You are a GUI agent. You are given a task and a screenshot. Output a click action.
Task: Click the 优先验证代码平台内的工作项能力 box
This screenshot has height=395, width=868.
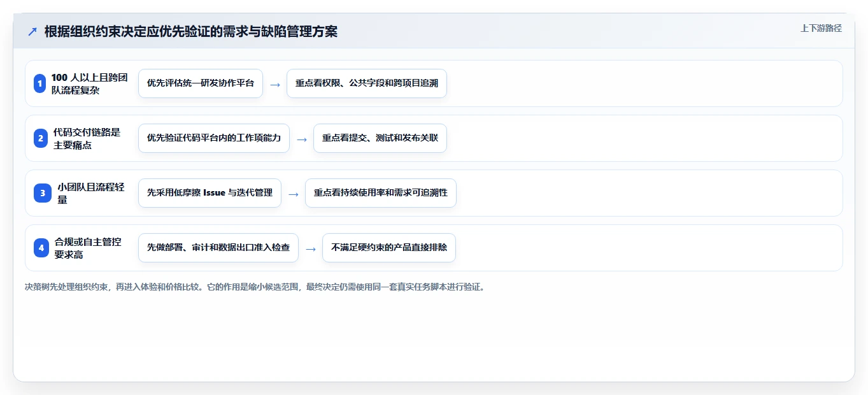(x=214, y=138)
